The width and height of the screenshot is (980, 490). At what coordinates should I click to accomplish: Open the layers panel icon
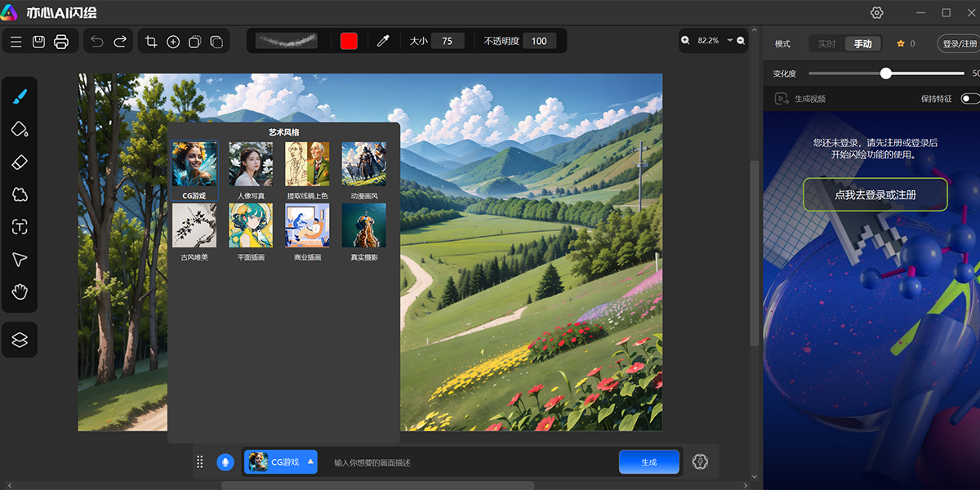click(20, 340)
